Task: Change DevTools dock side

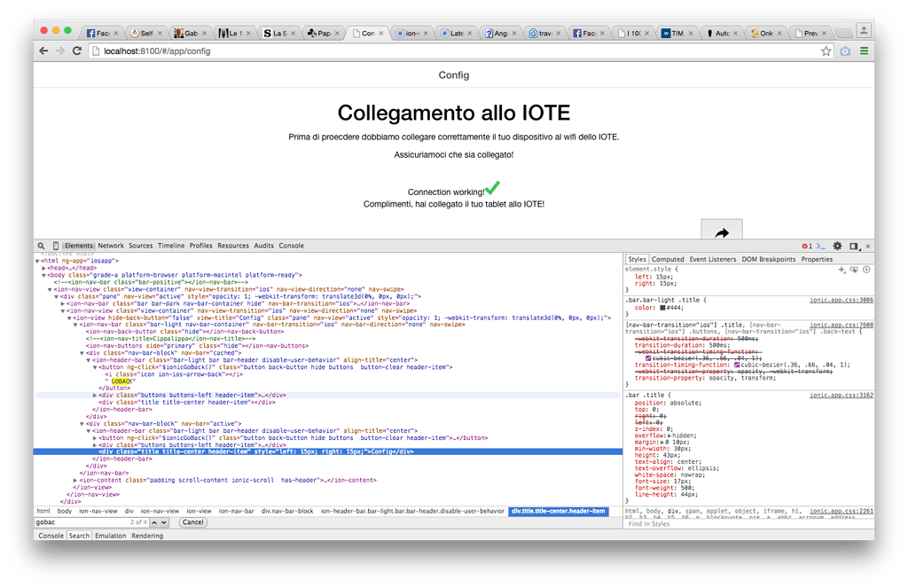Action: (854, 246)
